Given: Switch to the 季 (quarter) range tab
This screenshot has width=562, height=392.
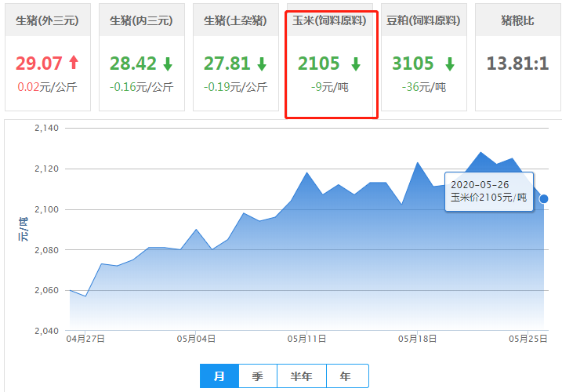Looking at the screenshot, I should (258, 376).
